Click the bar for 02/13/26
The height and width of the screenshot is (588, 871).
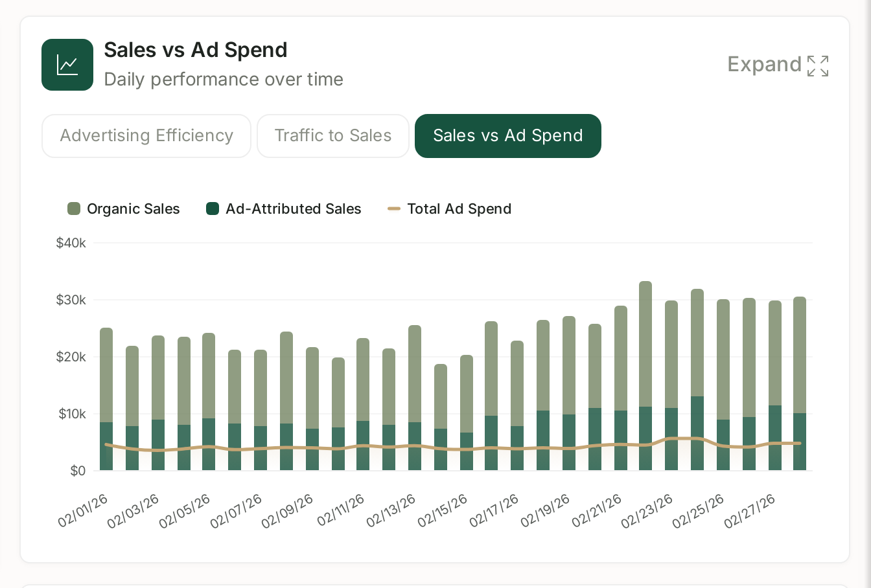415,398
